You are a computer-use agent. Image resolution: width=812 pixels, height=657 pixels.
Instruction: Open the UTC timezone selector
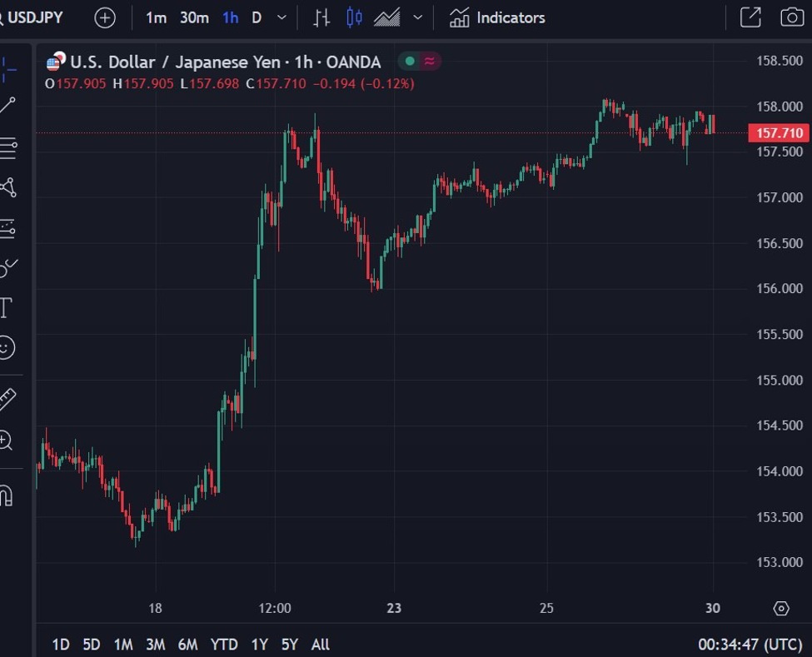coord(750,645)
